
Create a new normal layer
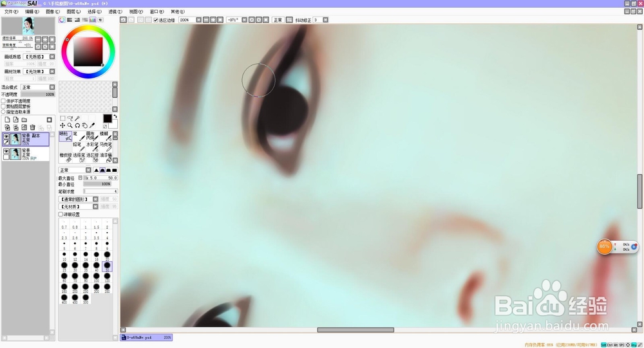click(x=7, y=120)
